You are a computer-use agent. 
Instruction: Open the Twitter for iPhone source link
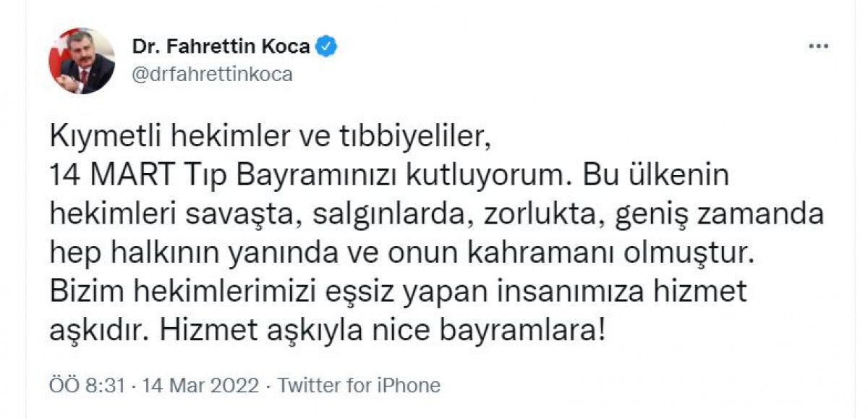pyautogui.click(x=359, y=386)
